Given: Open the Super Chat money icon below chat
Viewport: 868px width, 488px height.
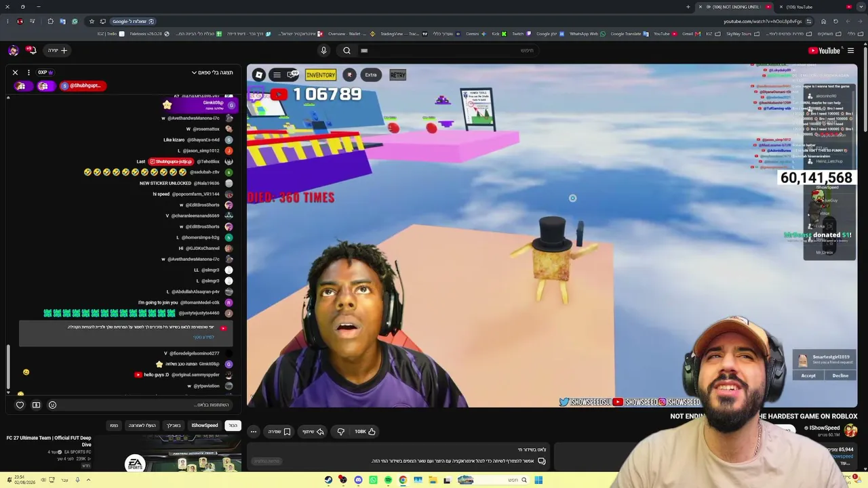Looking at the screenshot, I should [36, 405].
